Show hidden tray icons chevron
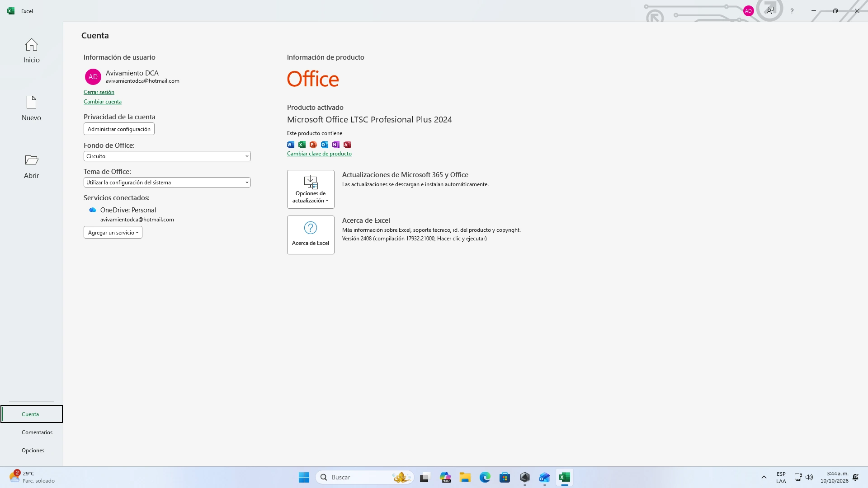868x488 pixels. coord(764,477)
